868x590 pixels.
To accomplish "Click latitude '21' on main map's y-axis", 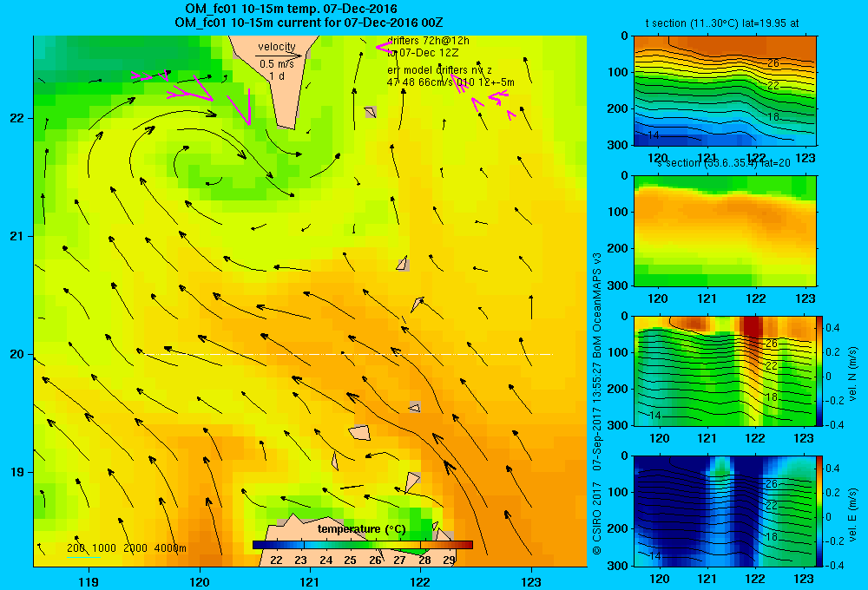I will (16, 236).
